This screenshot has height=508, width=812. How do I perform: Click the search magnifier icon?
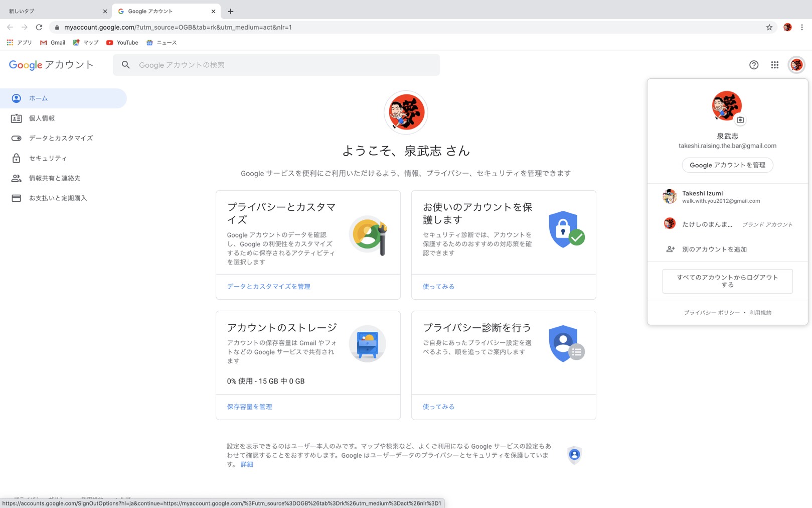tap(126, 65)
